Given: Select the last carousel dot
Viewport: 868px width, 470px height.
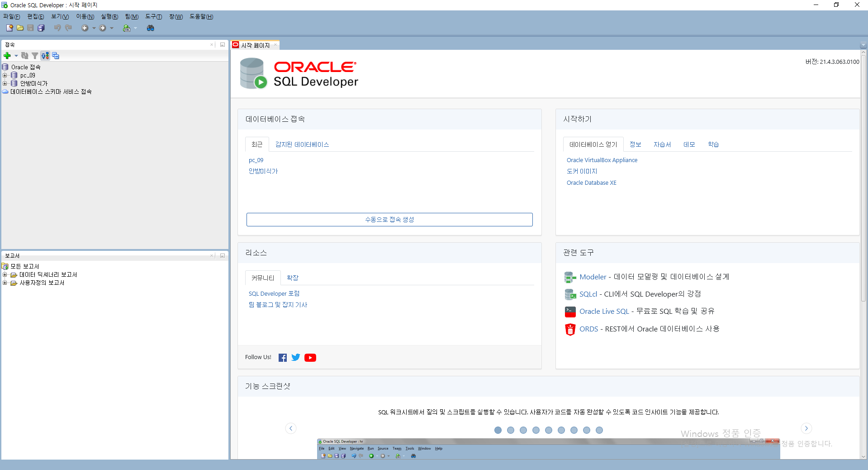Looking at the screenshot, I should [x=599, y=430].
